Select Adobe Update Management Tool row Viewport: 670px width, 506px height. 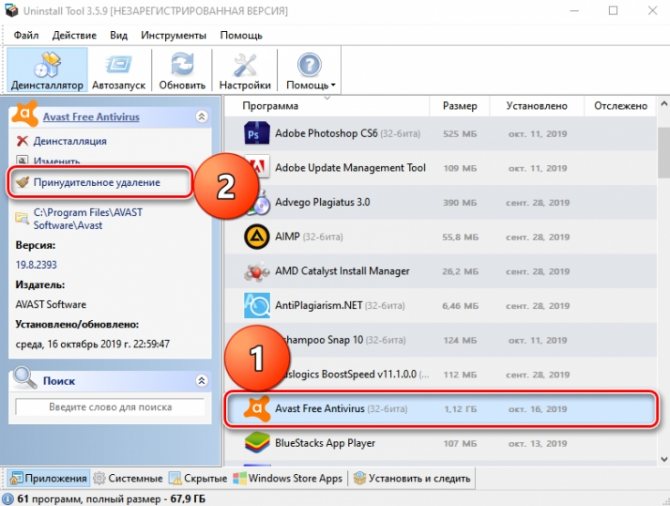tap(441, 168)
